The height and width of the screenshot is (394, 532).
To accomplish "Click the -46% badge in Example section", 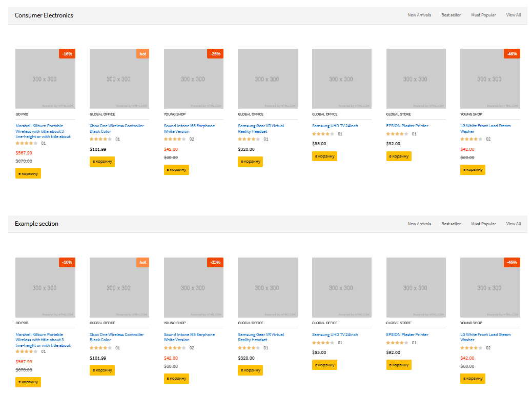I will click(x=511, y=262).
